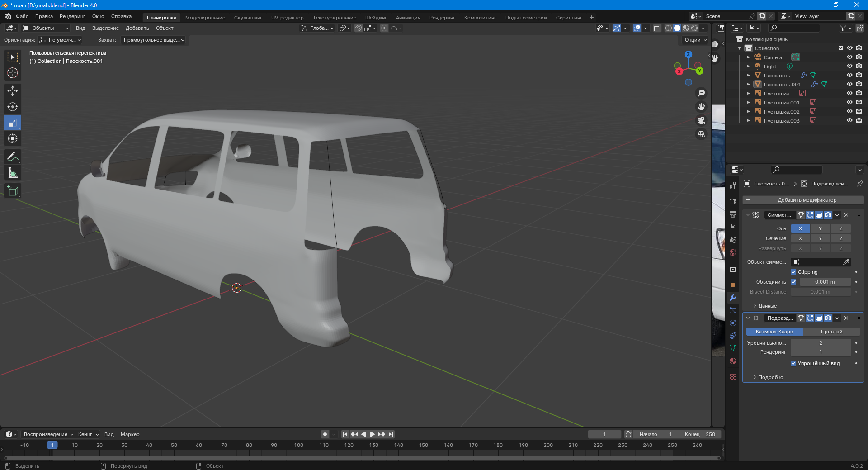Jump to timeline end frame button
This screenshot has height=470, width=868.
[391, 434]
